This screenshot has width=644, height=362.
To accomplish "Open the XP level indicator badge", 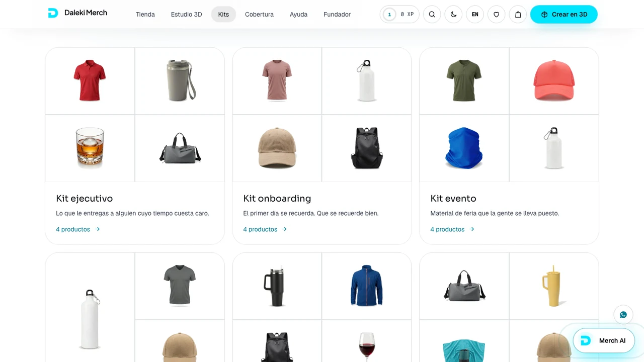I will [399, 15].
